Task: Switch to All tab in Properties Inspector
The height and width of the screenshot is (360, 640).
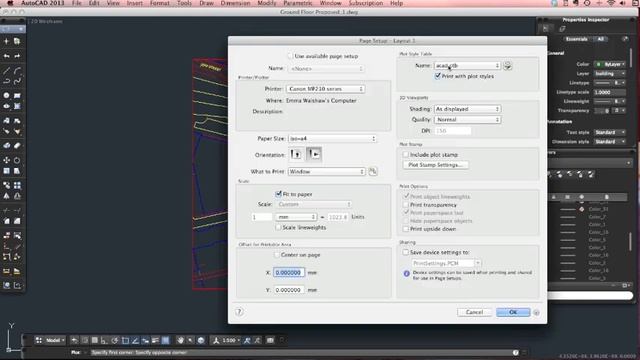Action: tap(600, 39)
